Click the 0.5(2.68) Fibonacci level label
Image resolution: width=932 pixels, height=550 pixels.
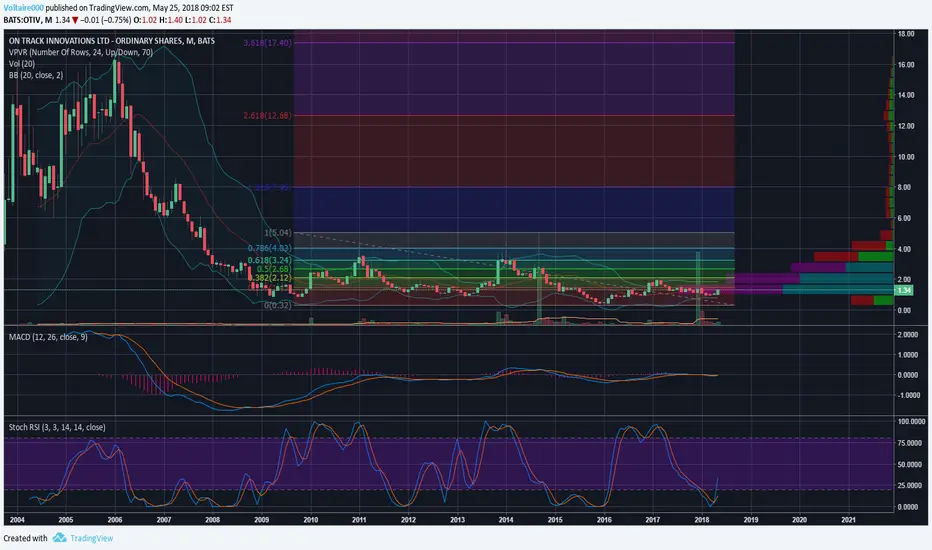pos(274,269)
